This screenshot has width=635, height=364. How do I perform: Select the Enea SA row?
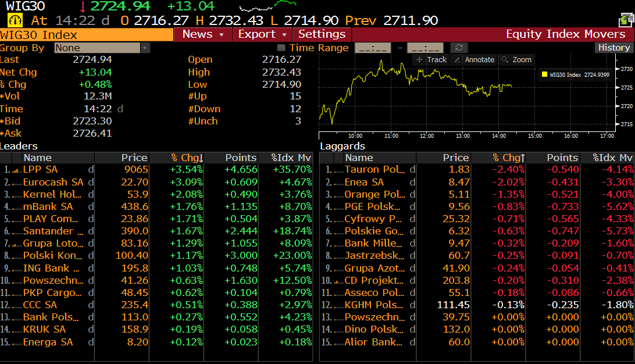tap(477, 182)
